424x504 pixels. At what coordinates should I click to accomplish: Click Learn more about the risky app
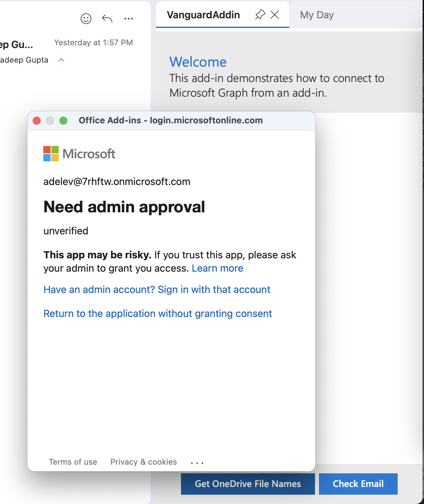(217, 268)
